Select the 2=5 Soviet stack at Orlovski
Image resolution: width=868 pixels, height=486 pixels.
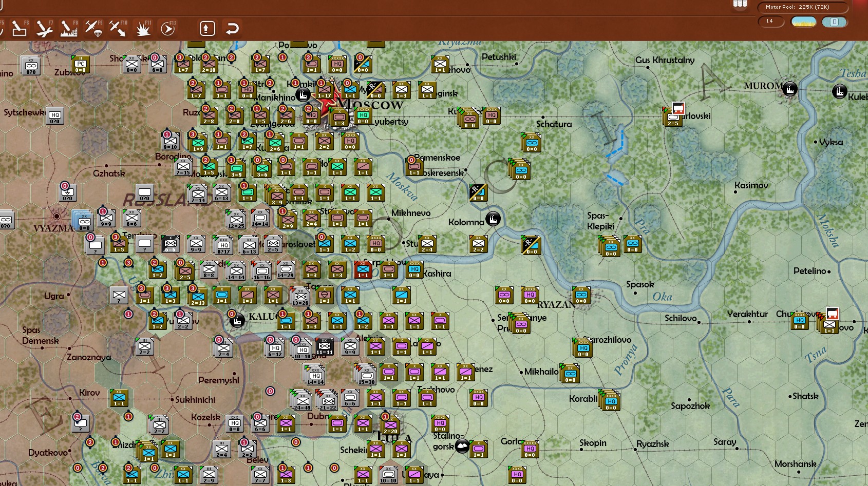click(672, 117)
